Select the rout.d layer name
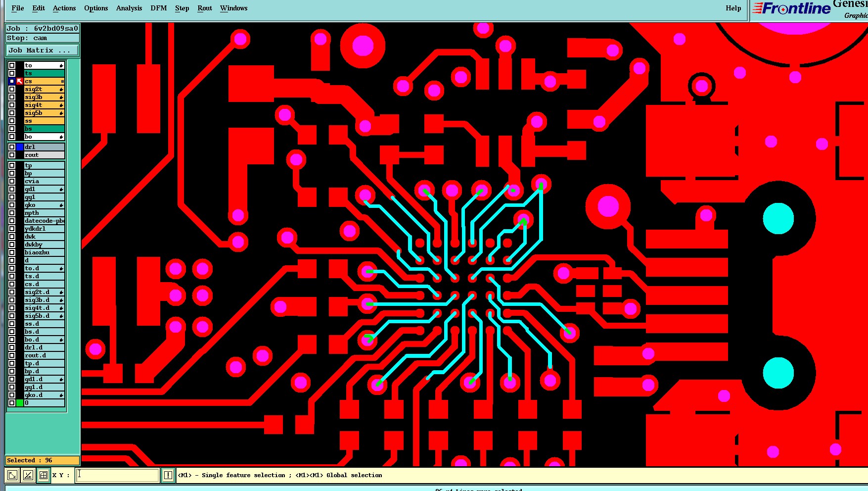The image size is (868, 491). [x=45, y=355]
